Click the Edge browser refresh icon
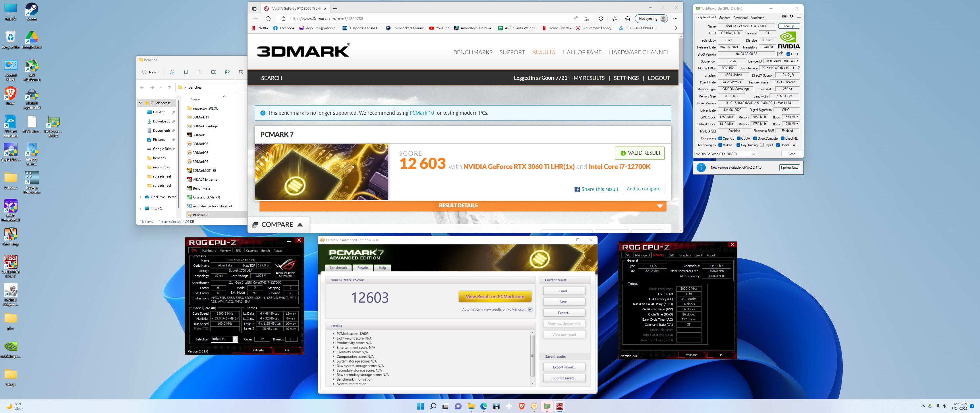 pos(268,19)
